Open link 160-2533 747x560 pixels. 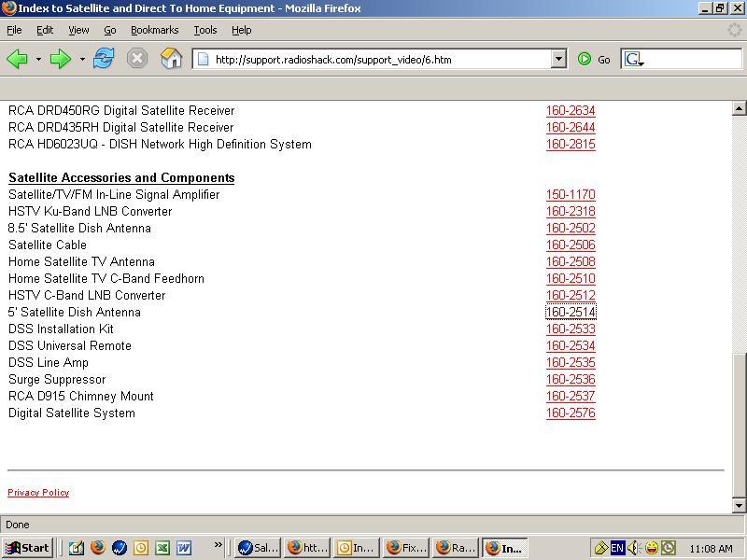[571, 329]
